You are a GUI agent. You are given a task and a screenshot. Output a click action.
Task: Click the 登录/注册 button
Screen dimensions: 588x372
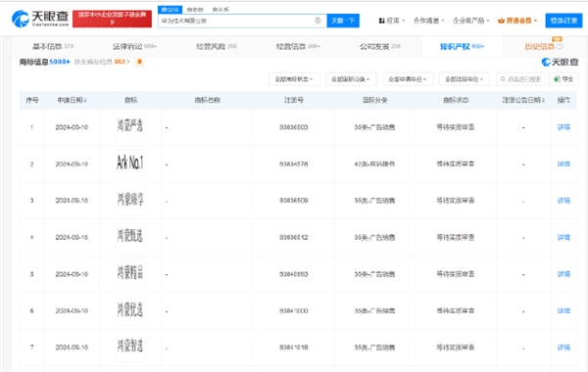click(x=563, y=21)
